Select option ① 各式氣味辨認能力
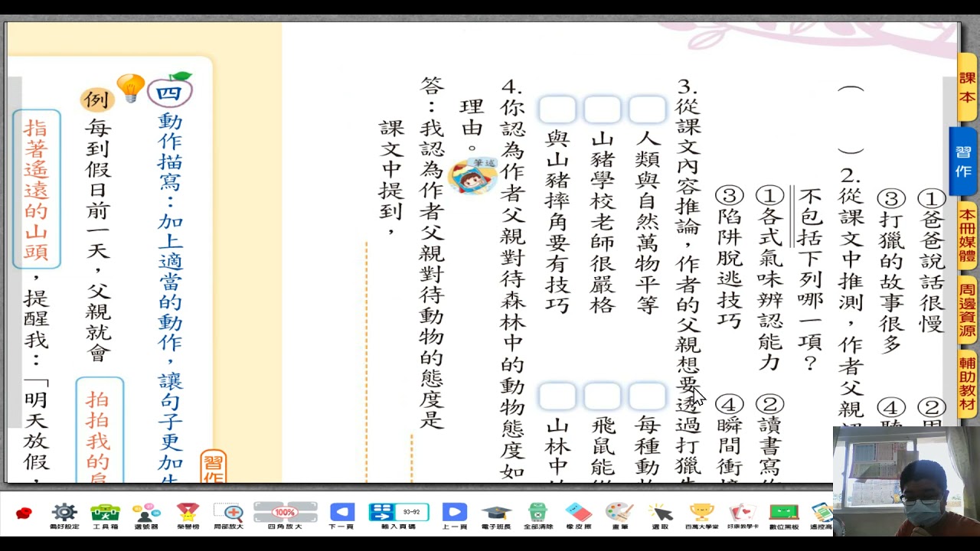 [x=769, y=278]
